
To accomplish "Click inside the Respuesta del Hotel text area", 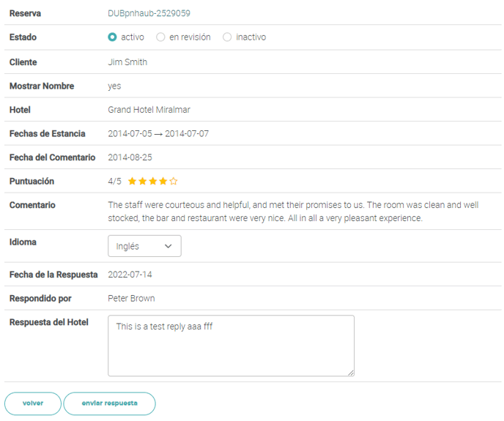I will (x=231, y=346).
